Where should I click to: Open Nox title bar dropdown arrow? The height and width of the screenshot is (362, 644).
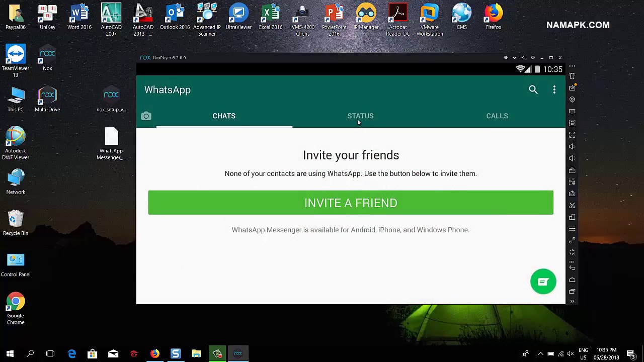tap(514, 58)
